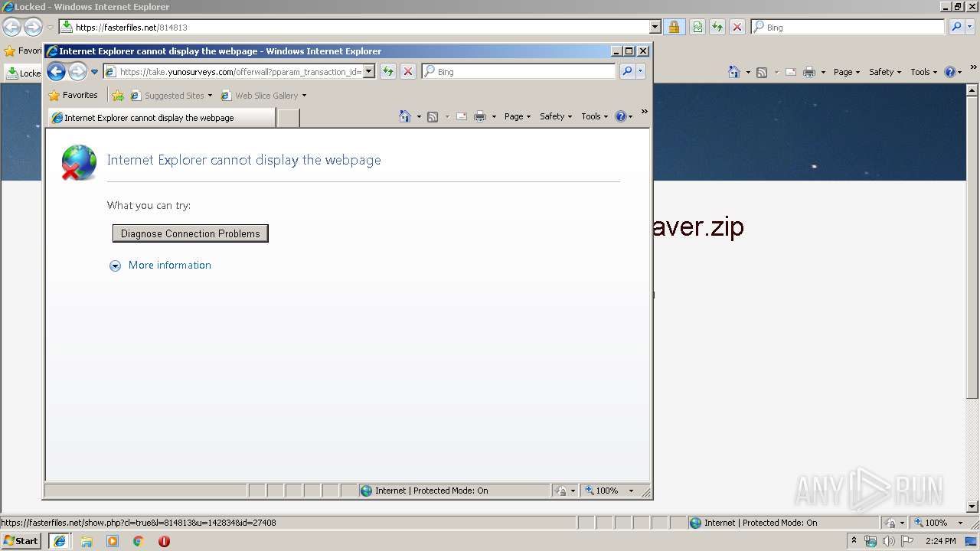Click Feeds icon in Locked window toolbar

point(762,72)
